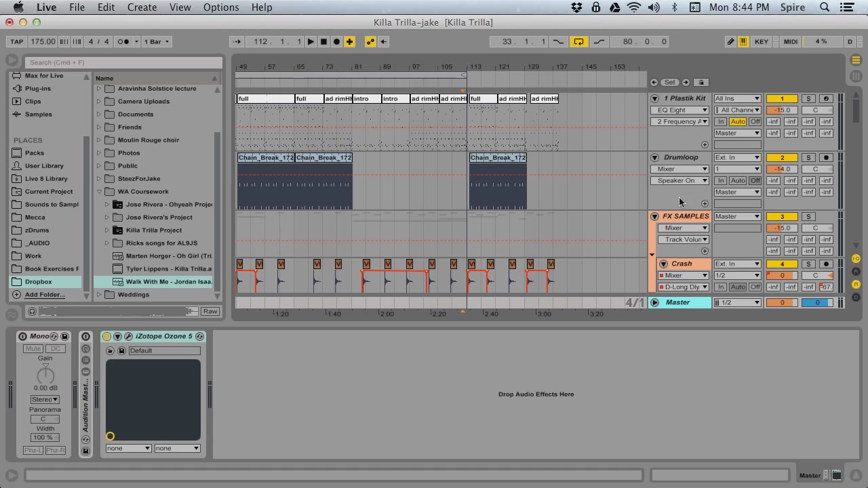Click the Set locator button
Screen dimensions: 868x488
670,82
